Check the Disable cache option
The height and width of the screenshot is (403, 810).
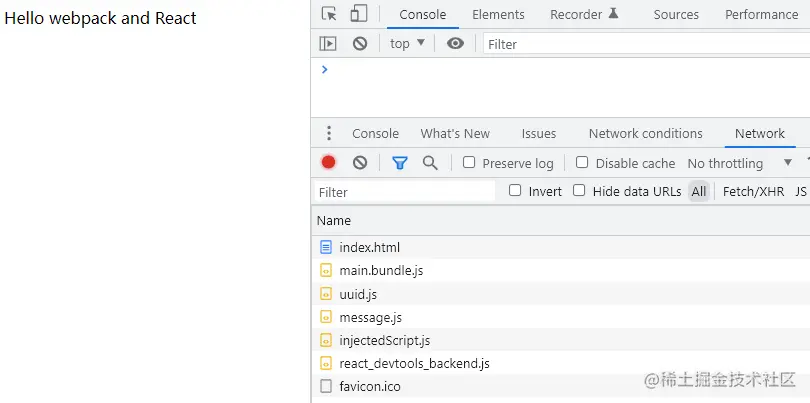(x=582, y=162)
